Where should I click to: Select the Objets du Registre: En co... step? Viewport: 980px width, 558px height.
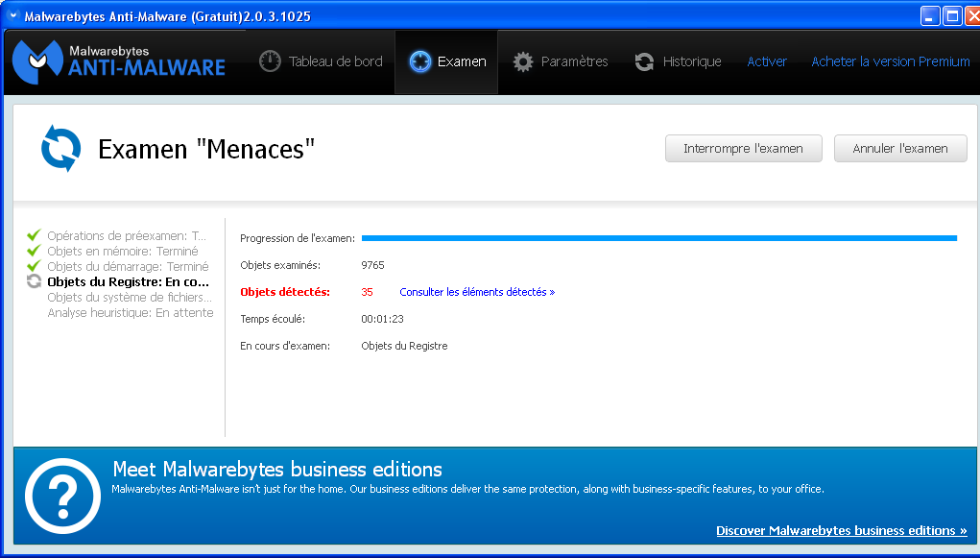[128, 281]
